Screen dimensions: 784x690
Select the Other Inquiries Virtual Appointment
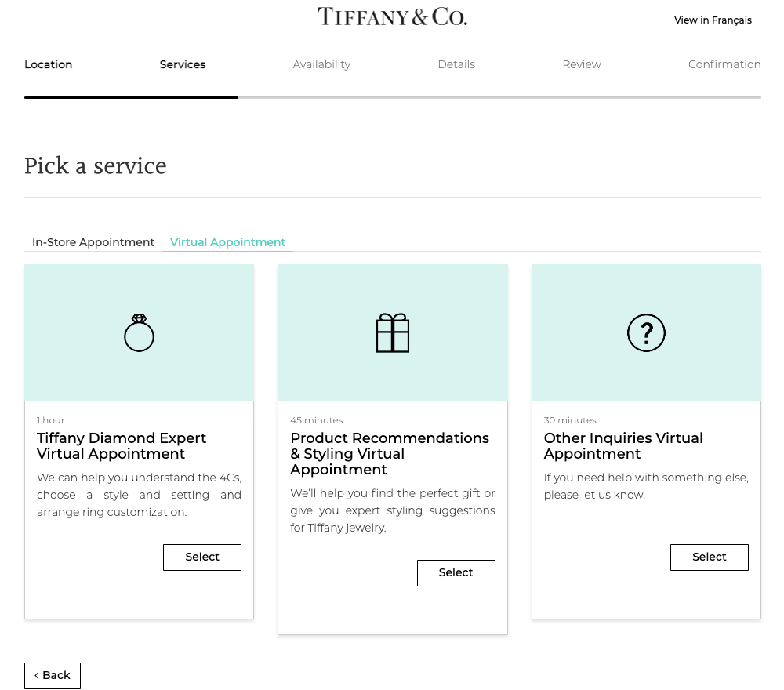click(x=709, y=557)
